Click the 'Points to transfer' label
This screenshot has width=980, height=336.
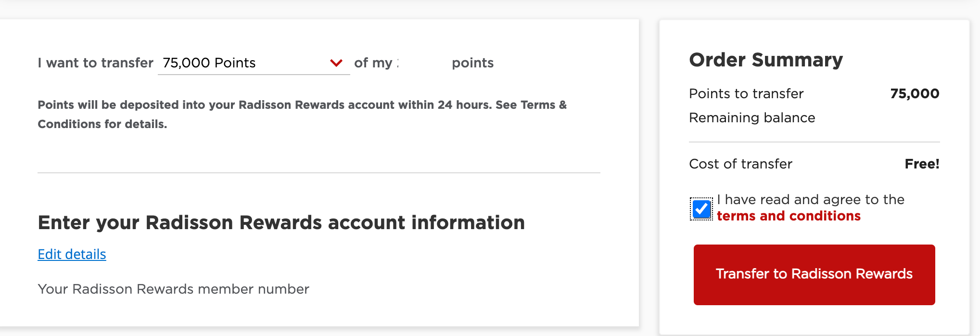click(x=746, y=93)
